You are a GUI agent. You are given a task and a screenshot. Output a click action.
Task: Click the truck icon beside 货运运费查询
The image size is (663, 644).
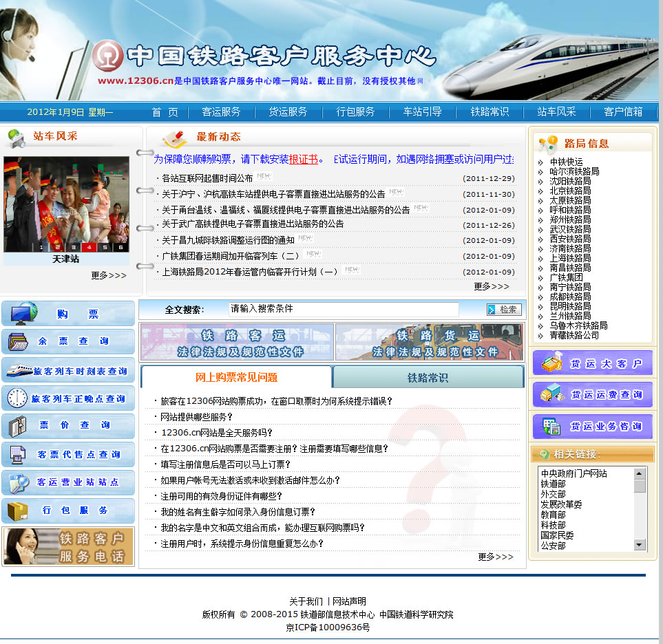click(552, 393)
